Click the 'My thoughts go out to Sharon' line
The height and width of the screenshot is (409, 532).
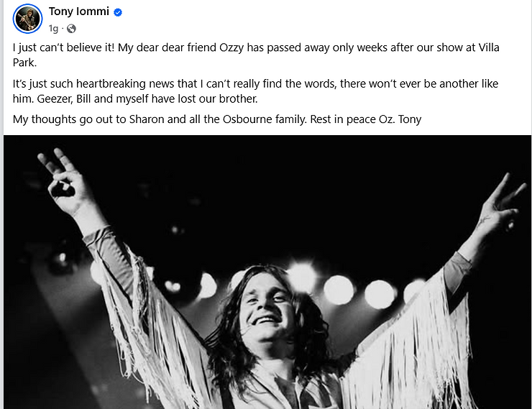[x=216, y=119]
